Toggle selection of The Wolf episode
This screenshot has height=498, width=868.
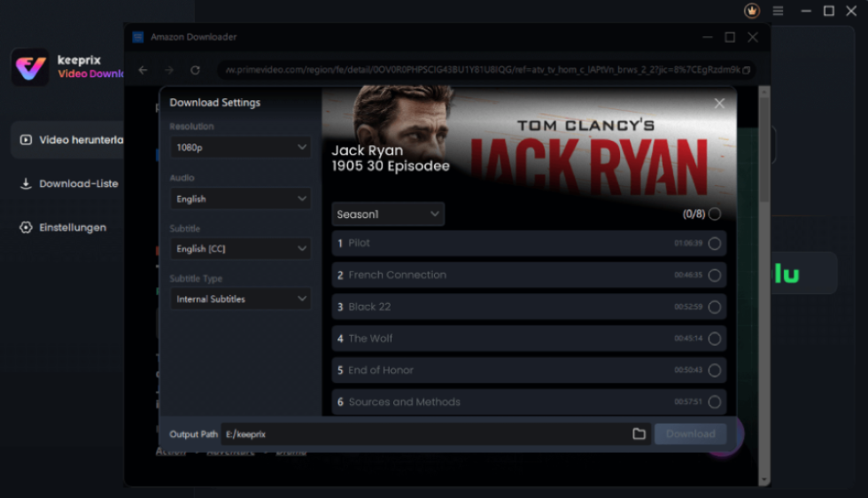point(715,338)
